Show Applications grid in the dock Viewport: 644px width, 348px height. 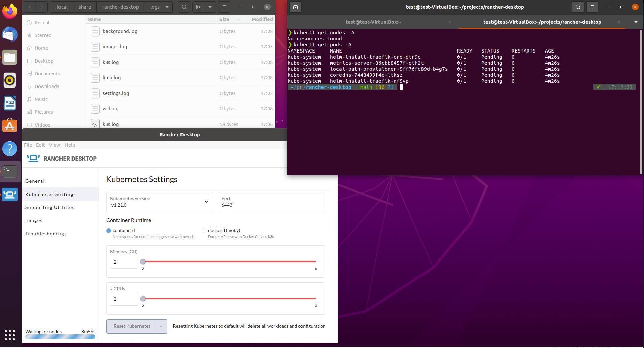click(10, 335)
